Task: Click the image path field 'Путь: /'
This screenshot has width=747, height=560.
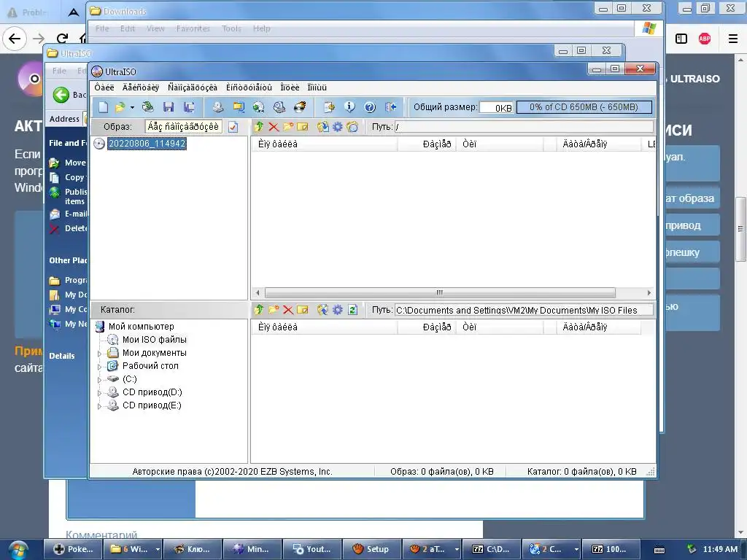Action: pos(524,127)
